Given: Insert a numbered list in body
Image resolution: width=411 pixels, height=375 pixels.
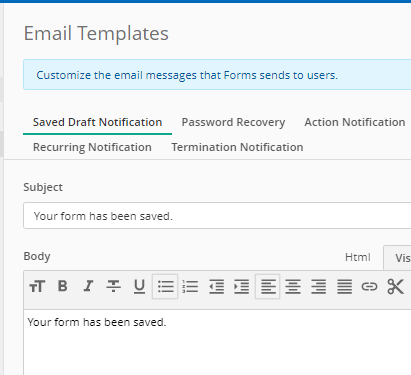Looking at the screenshot, I should 191,286.
